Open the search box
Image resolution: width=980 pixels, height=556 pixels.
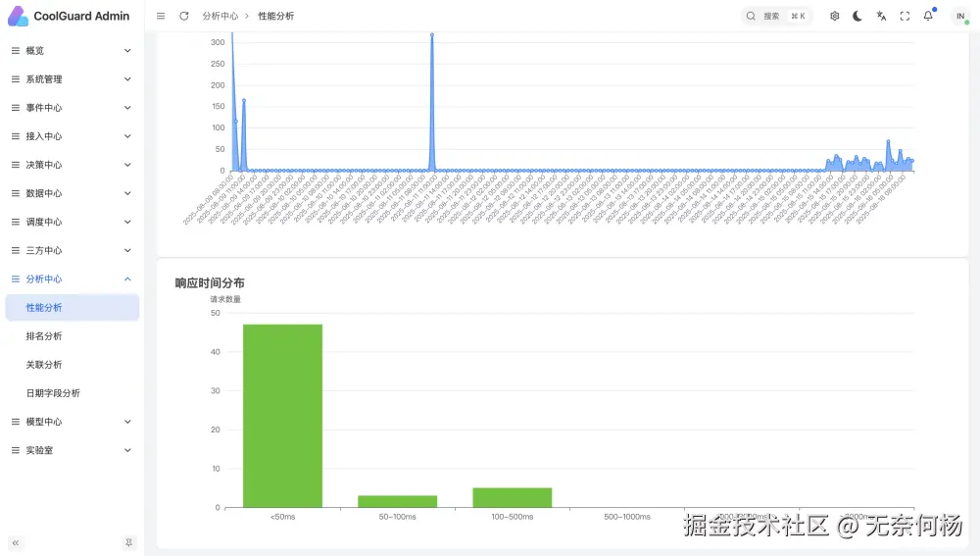[776, 17]
